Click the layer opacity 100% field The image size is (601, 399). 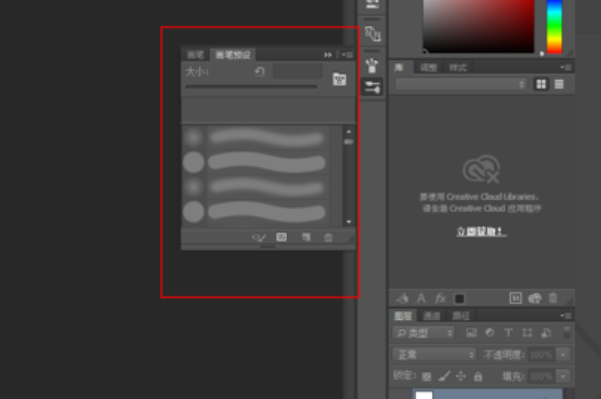point(542,355)
